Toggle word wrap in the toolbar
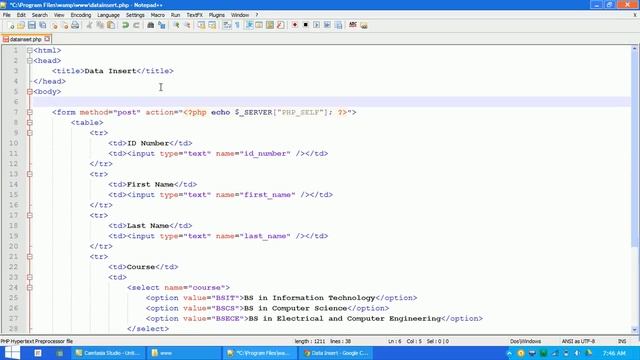The height and width of the screenshot is (360, 640). click(x=227, y=25)
